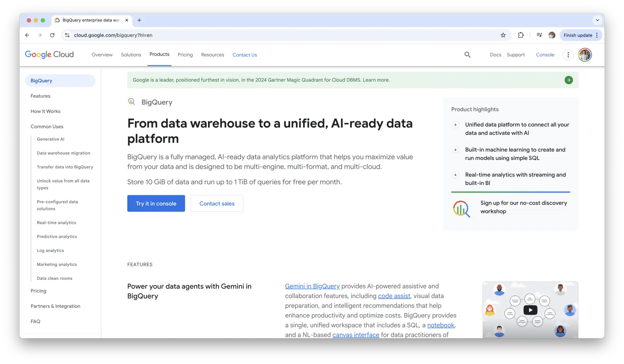Expand the Finish update options menu

tap(596, 35)
